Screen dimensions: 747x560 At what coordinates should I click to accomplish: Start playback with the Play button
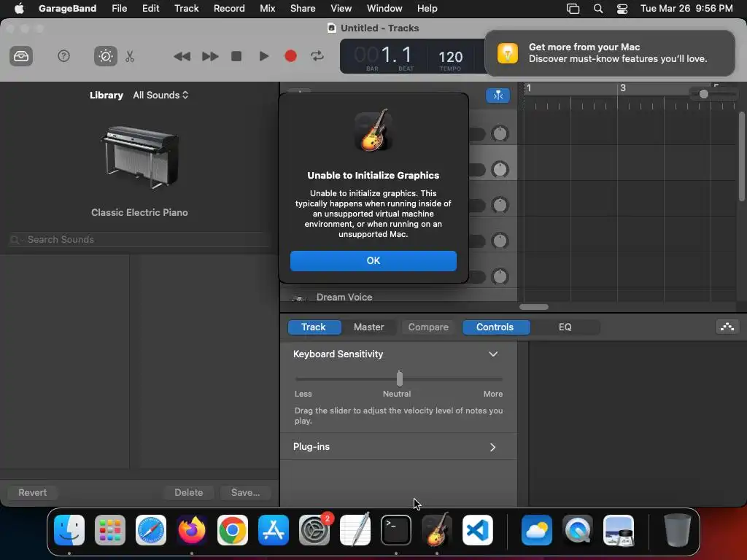point(263,56)
